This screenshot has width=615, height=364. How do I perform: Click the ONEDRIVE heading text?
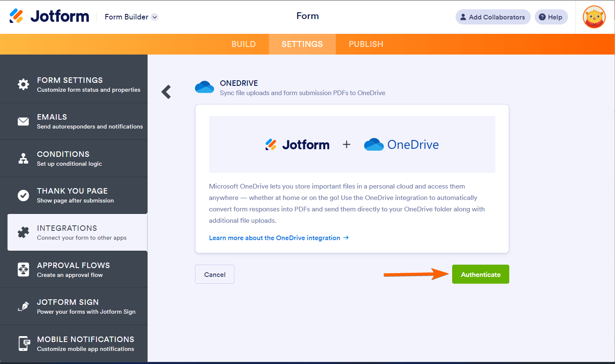click(x=239, y=83)
